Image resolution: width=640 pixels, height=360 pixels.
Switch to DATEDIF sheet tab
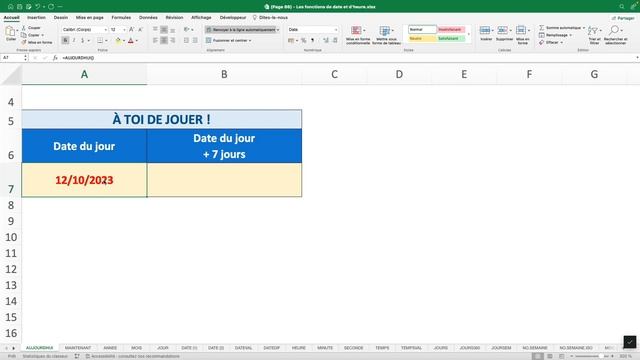coord(271,348)
